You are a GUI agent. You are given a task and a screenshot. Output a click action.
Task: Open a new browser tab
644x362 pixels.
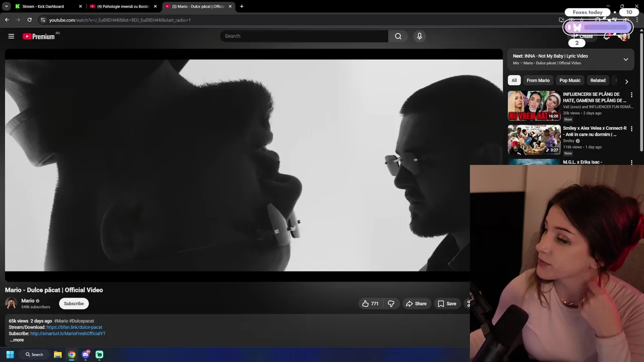[x=242, y=7]
